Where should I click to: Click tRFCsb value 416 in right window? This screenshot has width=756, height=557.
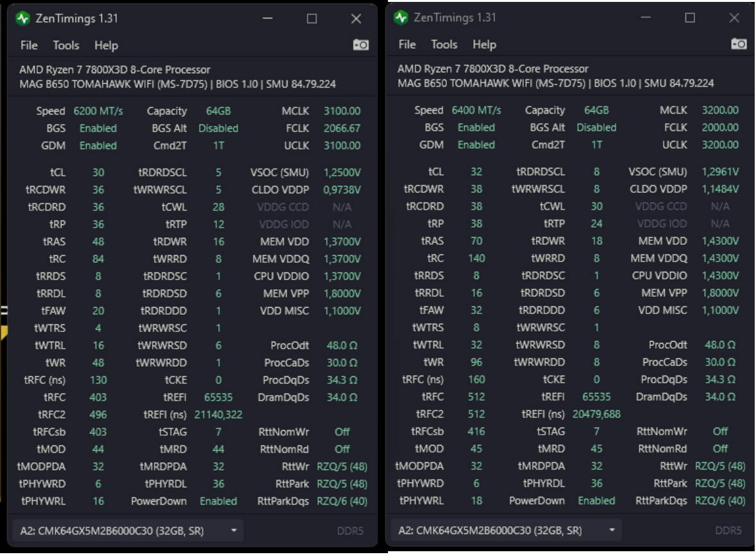(x=476, y=431)
